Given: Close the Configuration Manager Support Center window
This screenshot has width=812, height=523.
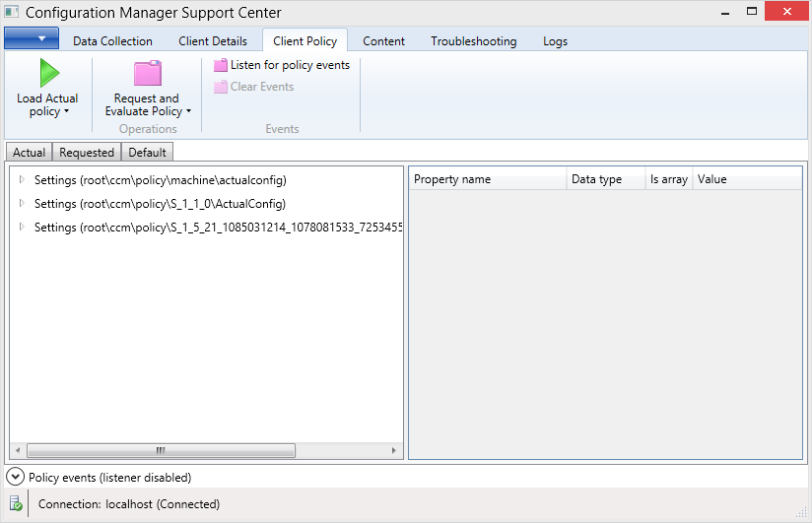Looking at the screenshot, I should [786, 12].
